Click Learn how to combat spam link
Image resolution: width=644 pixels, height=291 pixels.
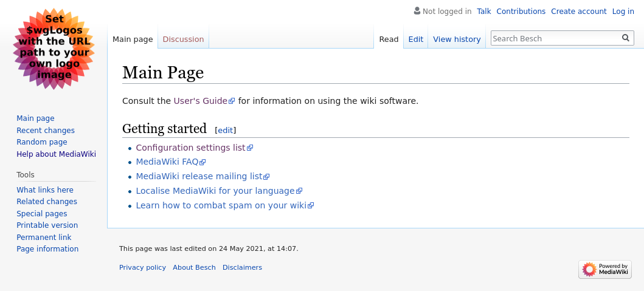tap(221, 205)
